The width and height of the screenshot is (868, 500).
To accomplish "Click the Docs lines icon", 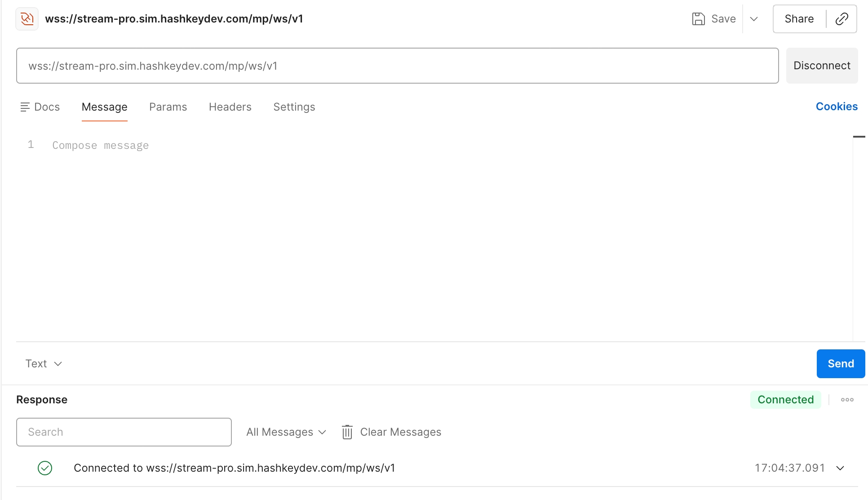I will click(25, 107).
